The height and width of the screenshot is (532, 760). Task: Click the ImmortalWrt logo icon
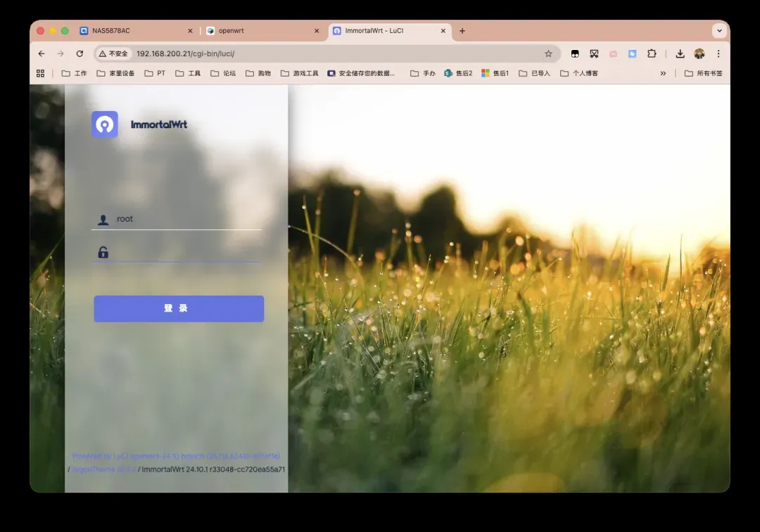click(104, 125)
